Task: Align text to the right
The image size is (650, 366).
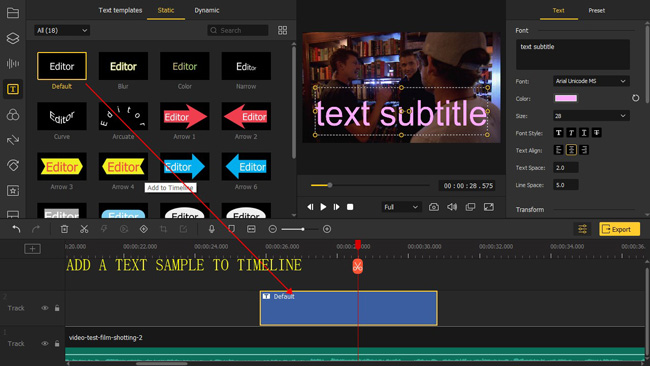Action: pyautogui.click(x=584, y=150)
